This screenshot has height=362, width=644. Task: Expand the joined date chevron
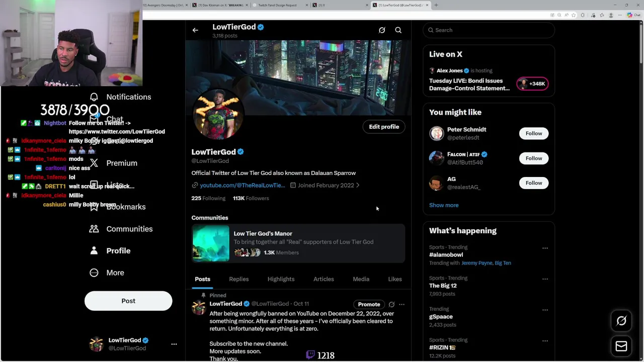pyautogui.click(x=358, y=186)
